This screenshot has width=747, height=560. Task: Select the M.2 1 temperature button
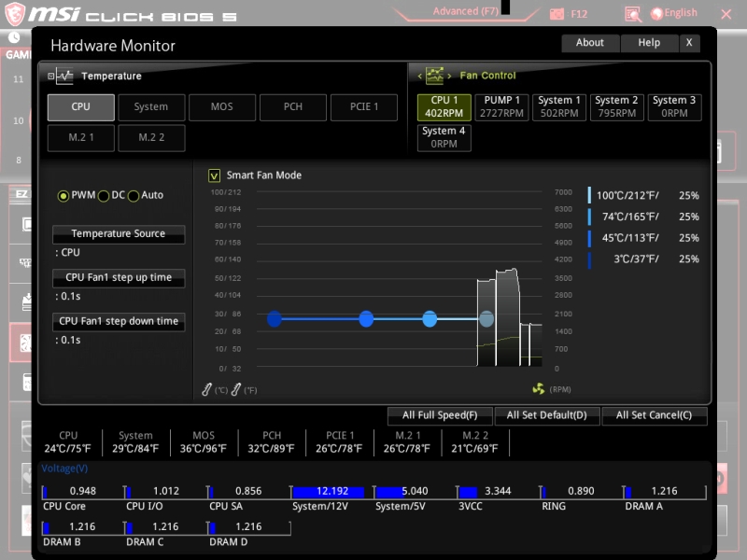tap(80, 138)
